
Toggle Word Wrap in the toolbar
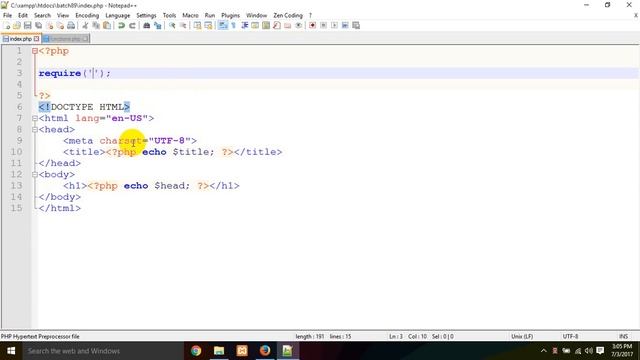(x=222, y=25)
